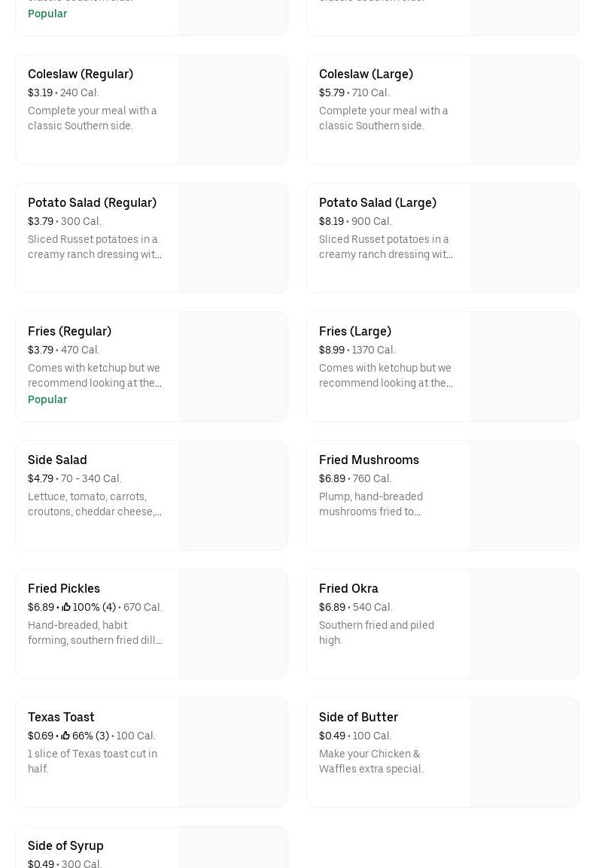Open Side of Butter item
Image resolution: width=605 pixels, height=868 pixels.
coord(358,717)
